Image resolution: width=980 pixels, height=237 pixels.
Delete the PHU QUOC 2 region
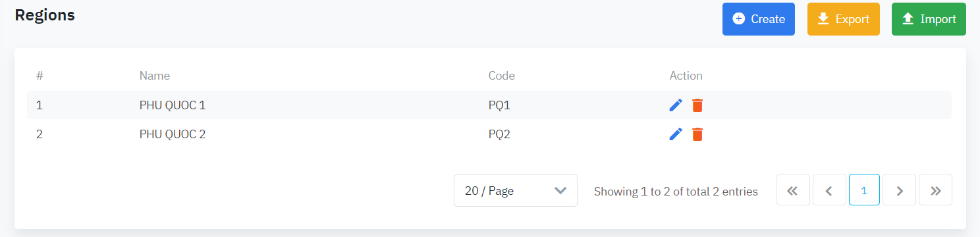click(x=697, y=134)
